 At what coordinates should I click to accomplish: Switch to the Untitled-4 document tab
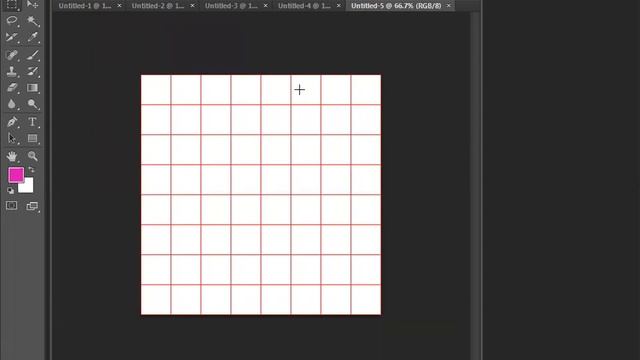(x=304, y=6)
